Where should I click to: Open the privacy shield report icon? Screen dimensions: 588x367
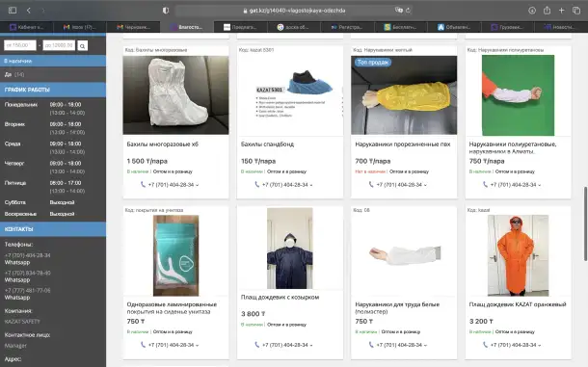(166, 11)
